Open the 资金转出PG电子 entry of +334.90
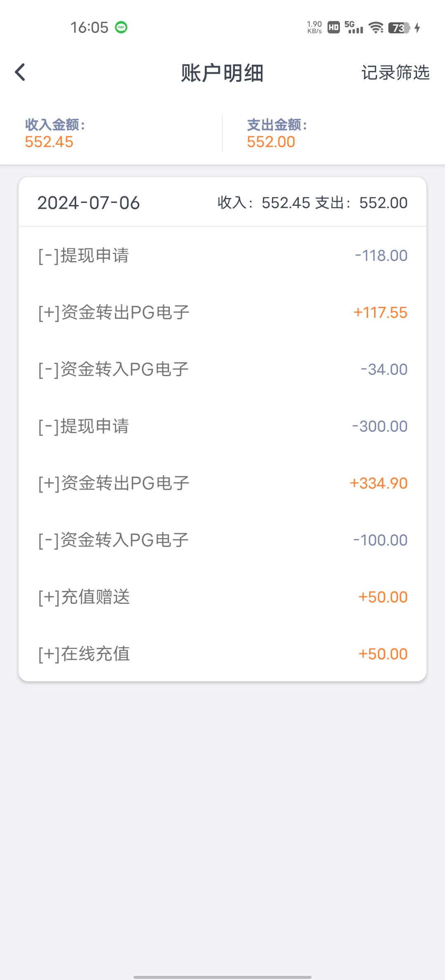The width and height of the screenshot is (445, 980). pyautogui.click(x=222, y=483)
